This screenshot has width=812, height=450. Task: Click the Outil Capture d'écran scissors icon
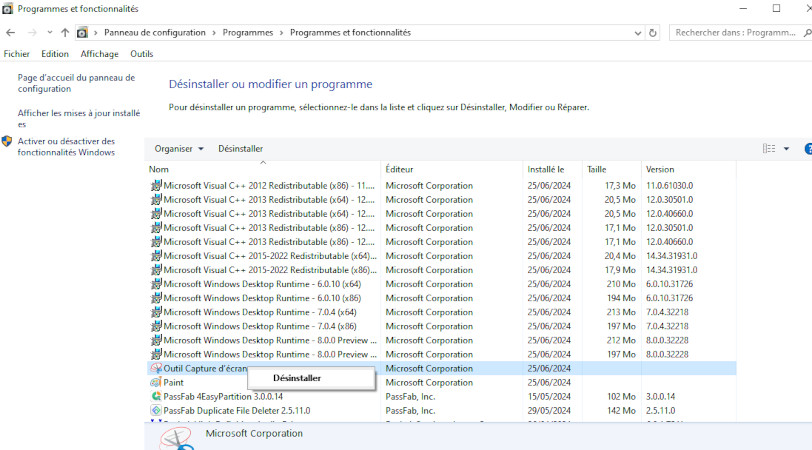[156, 368]
